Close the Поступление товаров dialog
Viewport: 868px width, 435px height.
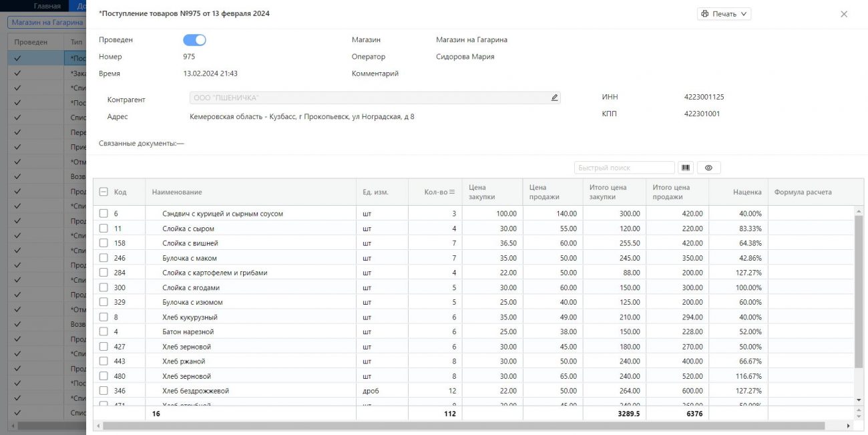click(844, 14)
